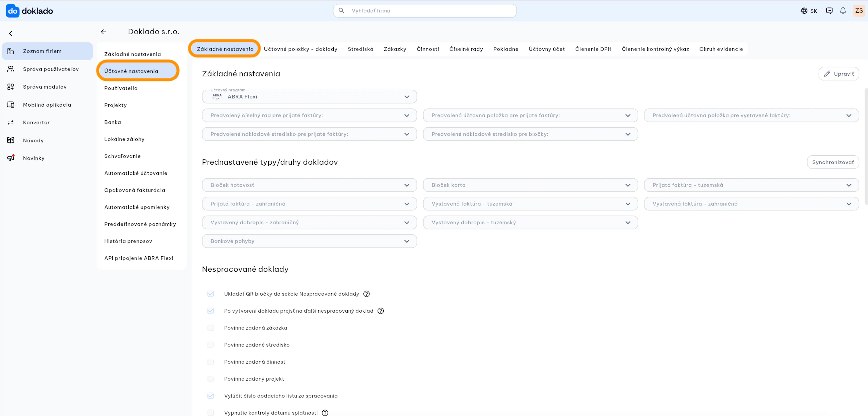The image size is (868, 416).
Task: Expand Bloček hotovosť dropdown
Action: [309, 185]
